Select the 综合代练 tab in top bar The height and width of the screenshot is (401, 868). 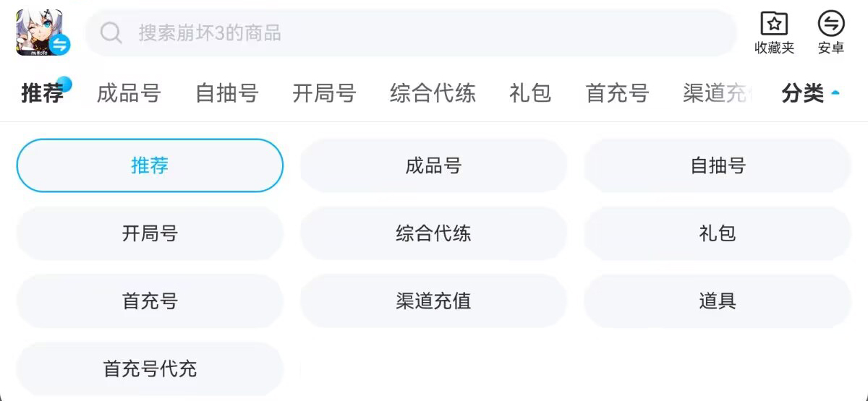click(x=433, y=93)
